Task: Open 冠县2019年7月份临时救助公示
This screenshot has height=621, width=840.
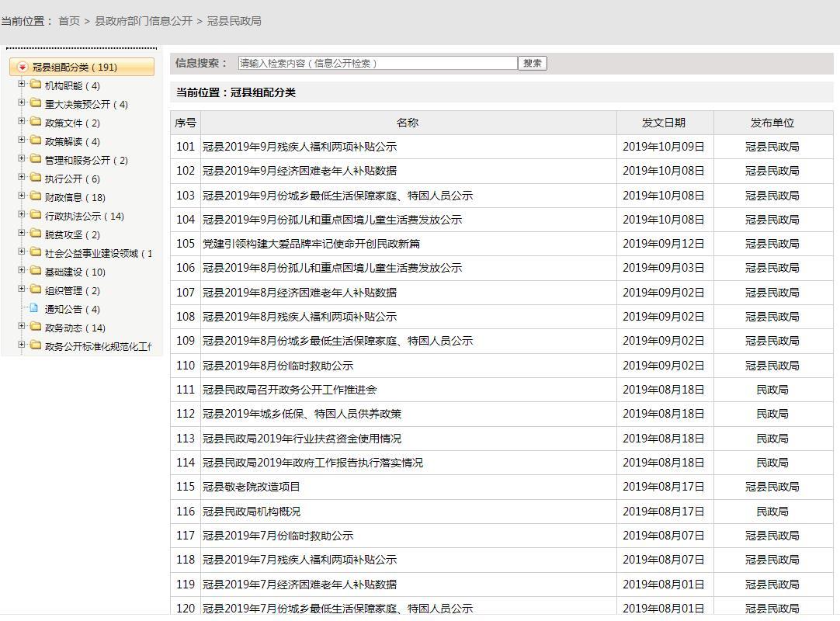Action: pyautogui.click(x=278, y=536)
